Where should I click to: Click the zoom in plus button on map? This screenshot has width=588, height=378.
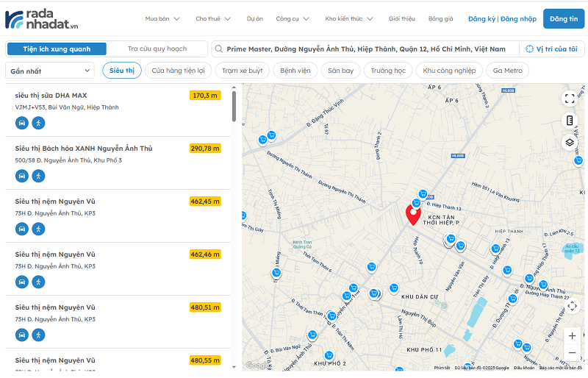(x=572, y=335)
